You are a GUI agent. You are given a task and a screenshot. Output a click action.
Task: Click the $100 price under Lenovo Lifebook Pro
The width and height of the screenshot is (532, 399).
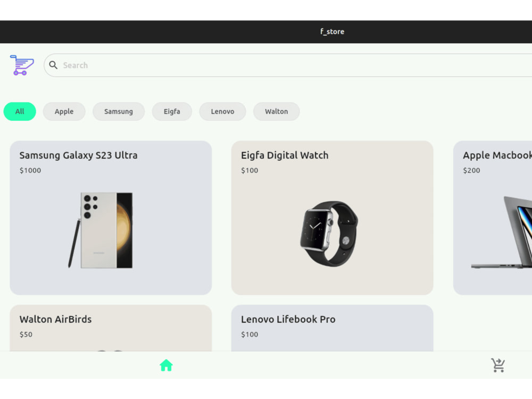[250, 335]
